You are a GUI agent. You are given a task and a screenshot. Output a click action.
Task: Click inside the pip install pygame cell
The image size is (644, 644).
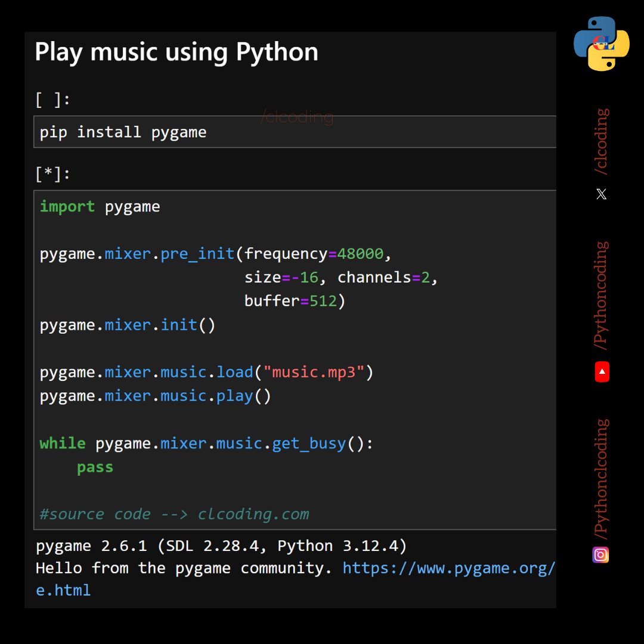coord(123,132)
